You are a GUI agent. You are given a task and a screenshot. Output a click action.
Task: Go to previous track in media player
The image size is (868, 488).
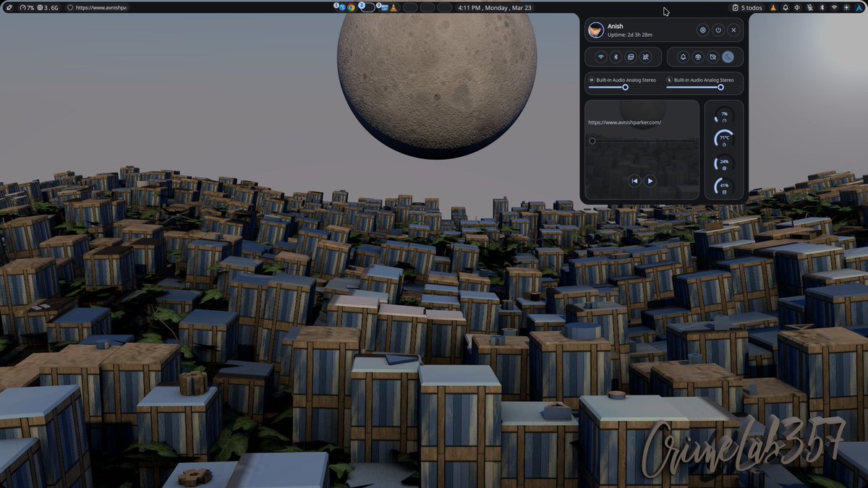point(634,181)
